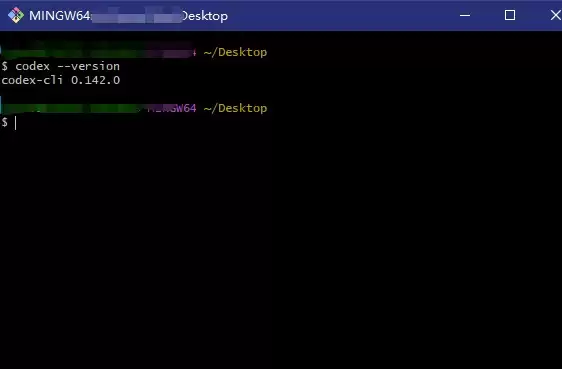The width and height of the screenshot is (562, 369).
Task: Click the --version flag in the command
Action: (89, 66)
